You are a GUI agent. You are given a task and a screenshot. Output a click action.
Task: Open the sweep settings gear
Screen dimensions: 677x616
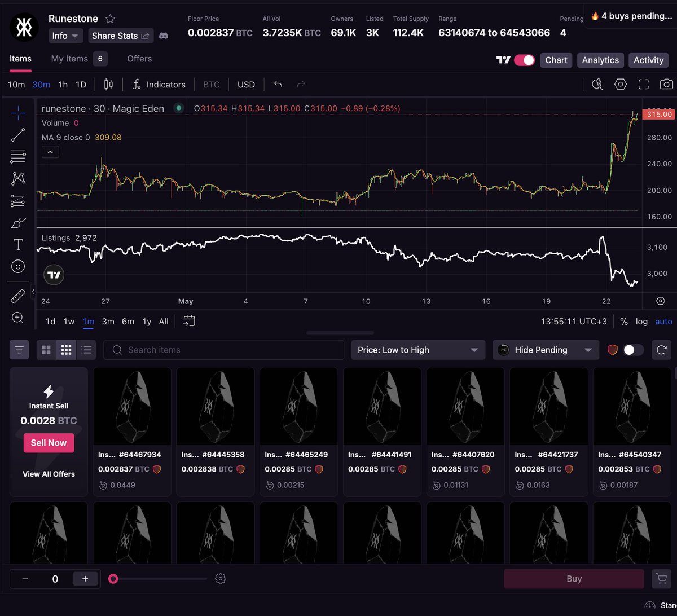coord(221,579)
